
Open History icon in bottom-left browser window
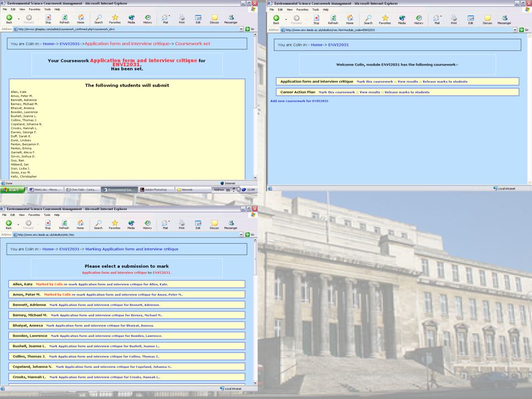[x=147, y=224]
